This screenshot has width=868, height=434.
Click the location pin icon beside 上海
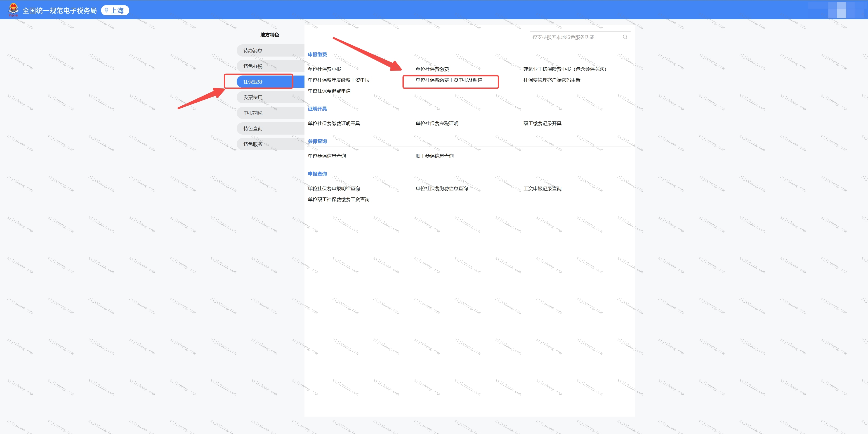click(106, 10)
